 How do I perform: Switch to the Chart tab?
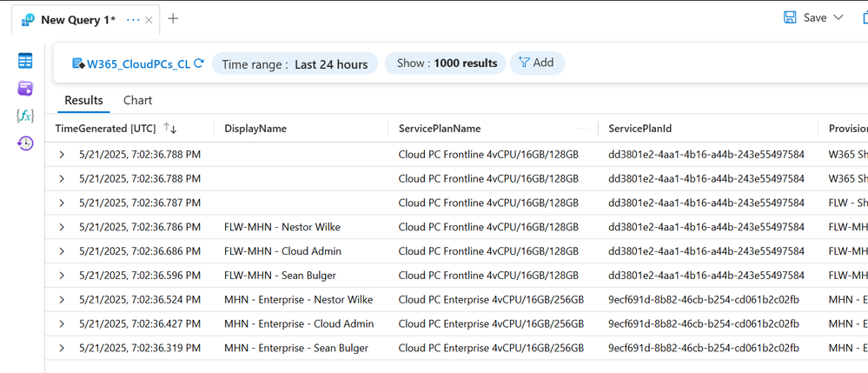(137, 100)
